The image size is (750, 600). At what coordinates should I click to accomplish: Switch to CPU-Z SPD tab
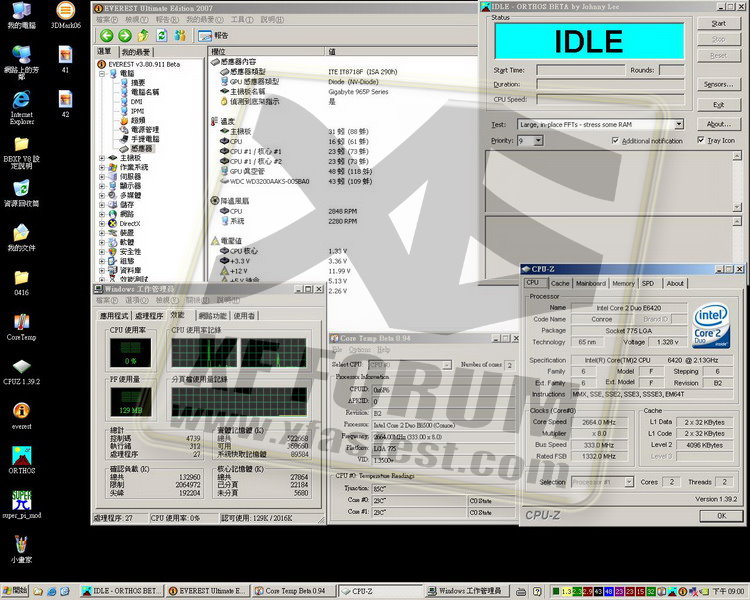tap(648, 283)
